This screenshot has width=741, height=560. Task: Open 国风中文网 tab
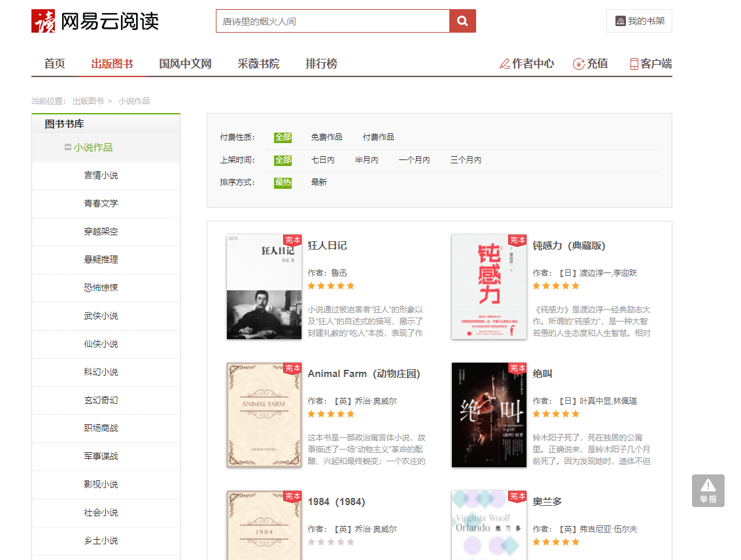[185, 64]
